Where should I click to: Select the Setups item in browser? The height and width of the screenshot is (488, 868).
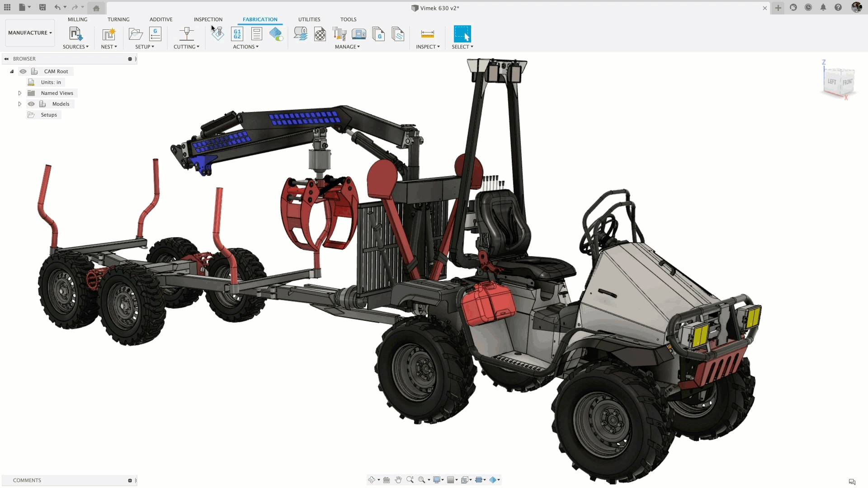(x=49, y=115)
